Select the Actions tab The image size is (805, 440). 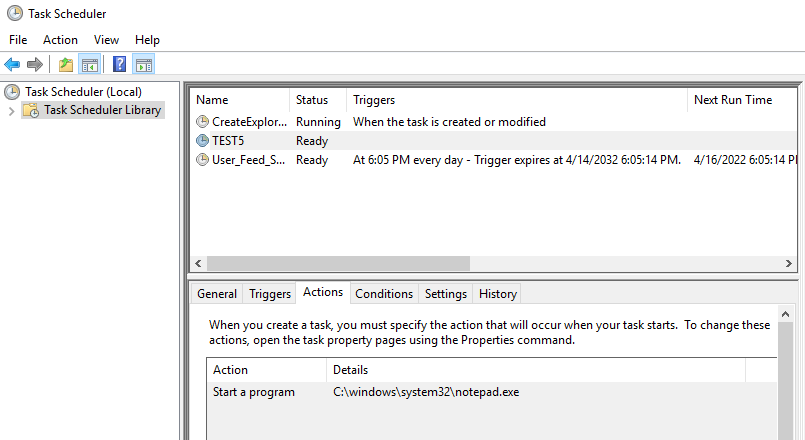click(x=323, y=292)
